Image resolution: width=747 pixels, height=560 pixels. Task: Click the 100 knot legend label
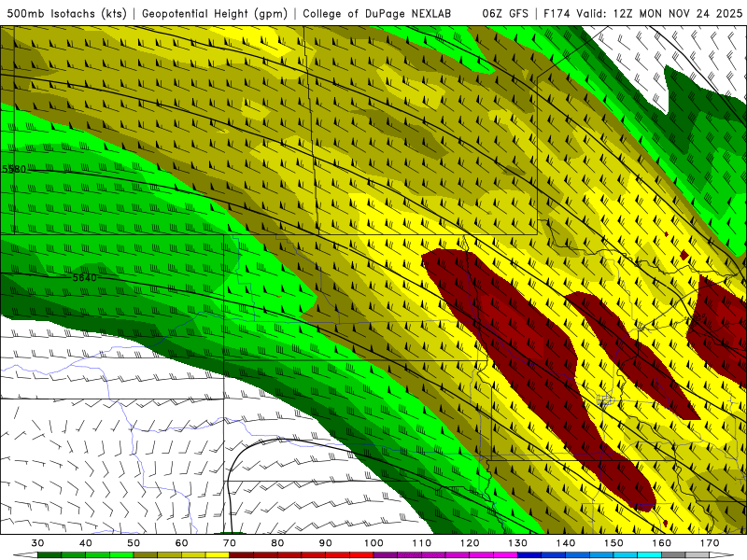click(373, 543)
